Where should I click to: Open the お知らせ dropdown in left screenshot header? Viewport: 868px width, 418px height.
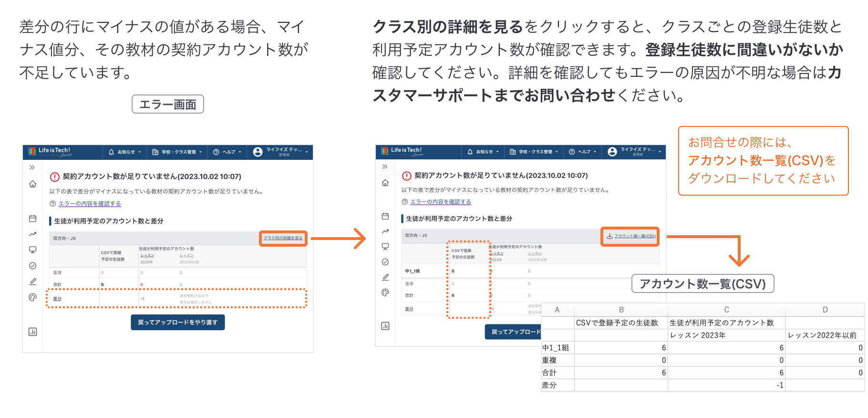[x=124, y=152]
